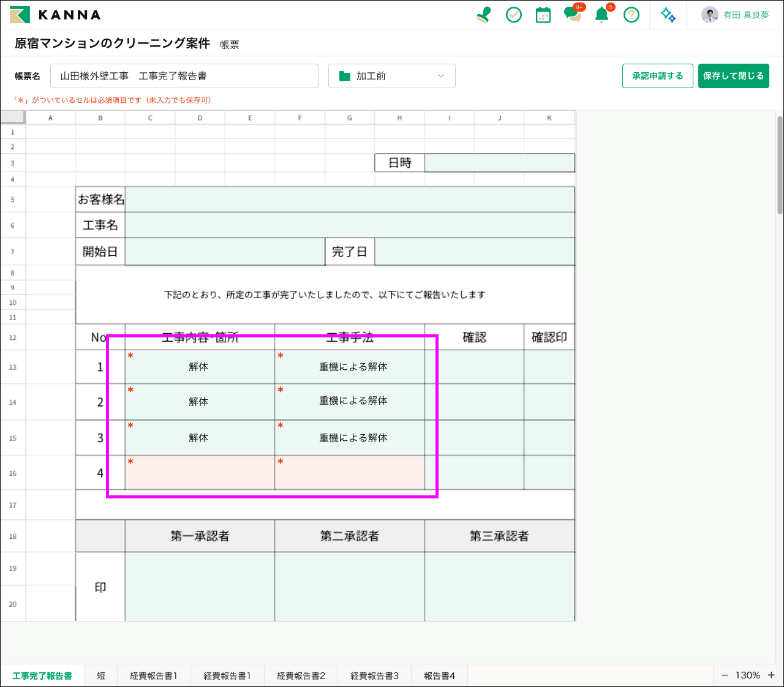The width and height of the screenshot is (784, 687).
Task: Click the 承認申請する button
Action: click(x=657, y=76)
